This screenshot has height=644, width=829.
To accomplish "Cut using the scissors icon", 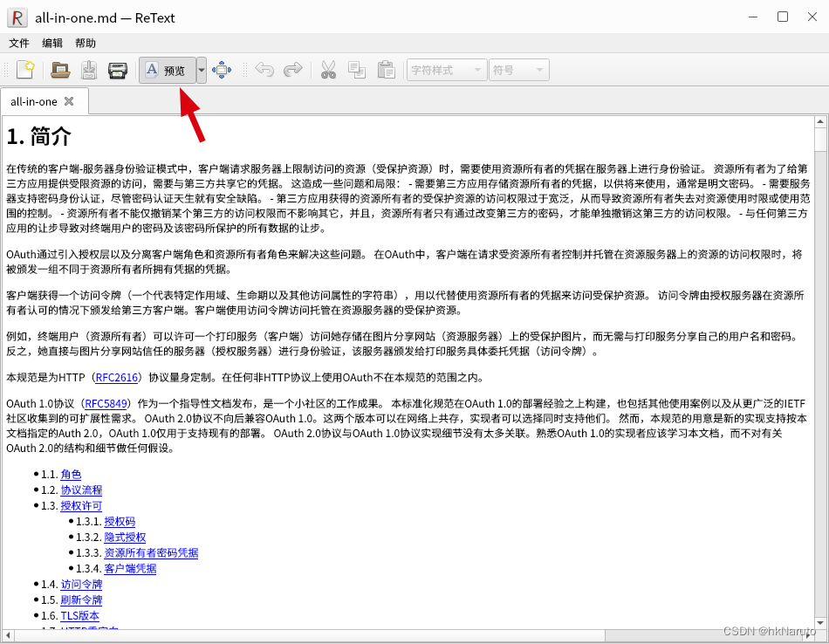I will [328, 71].
